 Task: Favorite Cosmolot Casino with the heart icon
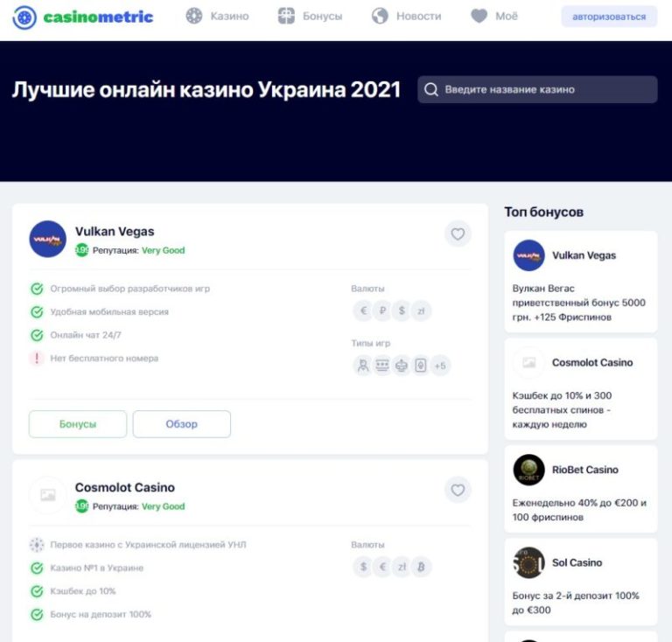458,490
